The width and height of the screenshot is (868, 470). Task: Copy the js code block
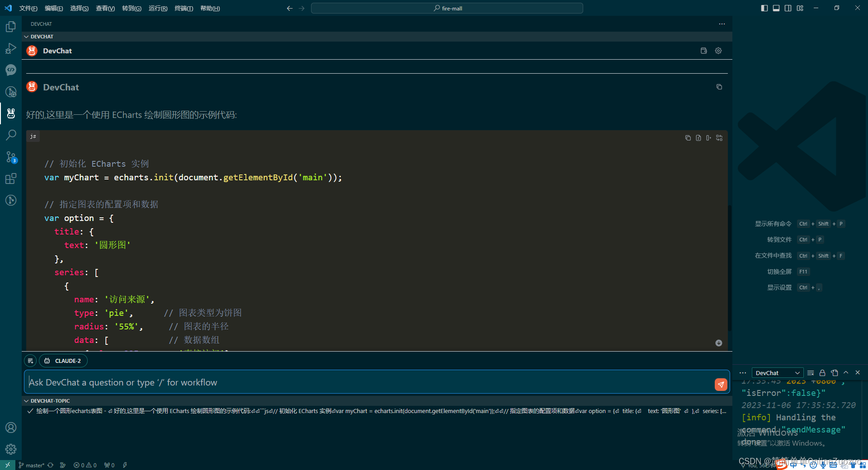tap(688, 138)
